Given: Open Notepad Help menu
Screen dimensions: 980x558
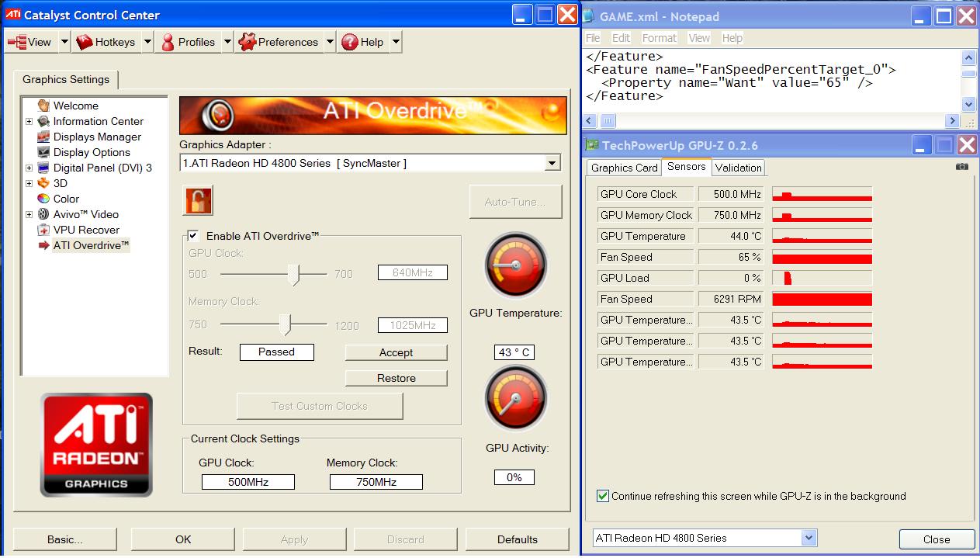Looking at the screenshot, I should click(732, 37).
